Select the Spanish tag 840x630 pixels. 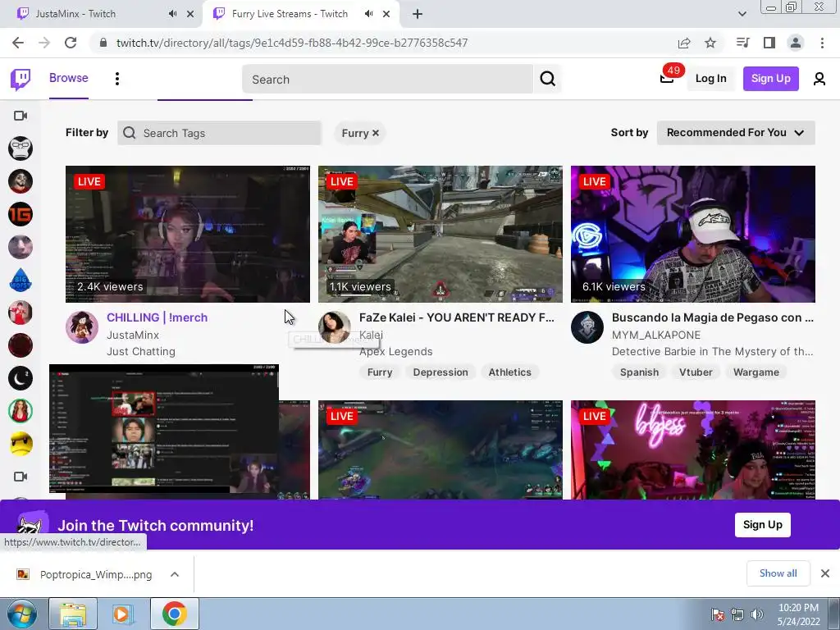point(639,372)
